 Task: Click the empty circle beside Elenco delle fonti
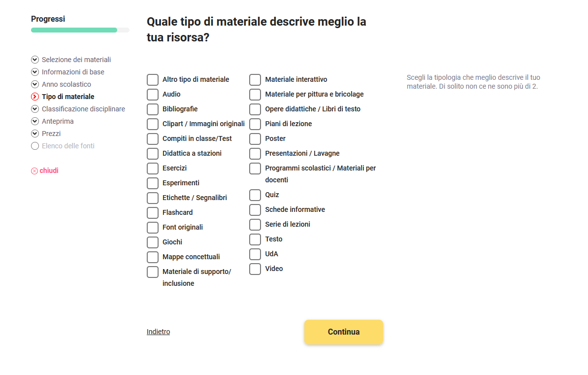[x=34, y=146]
